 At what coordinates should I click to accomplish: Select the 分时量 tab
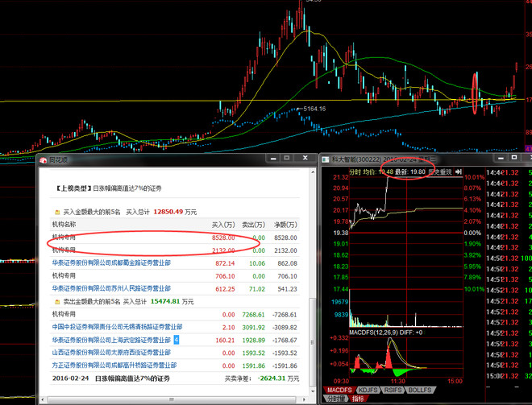(335, 399)
